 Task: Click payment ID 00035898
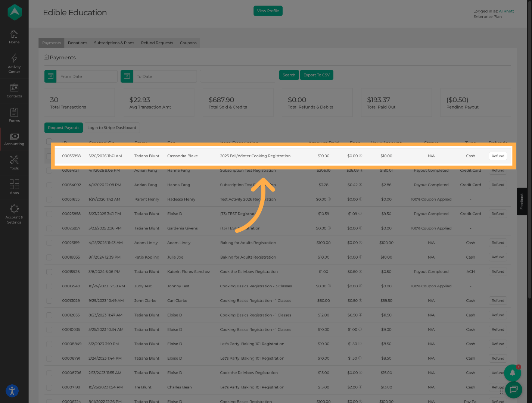point(71,156)
